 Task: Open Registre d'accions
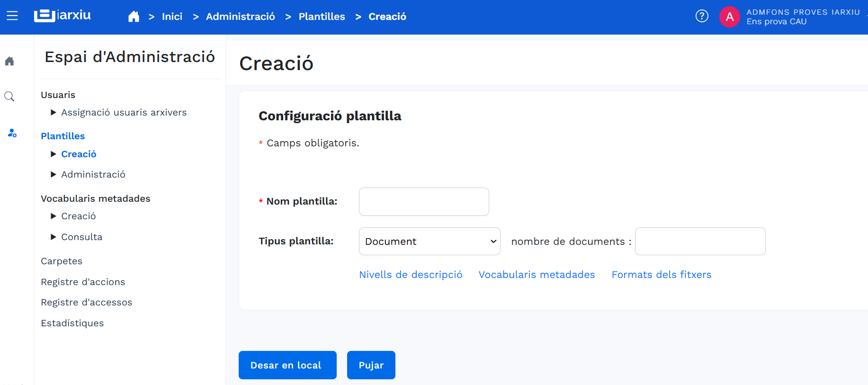pos(83,282)
